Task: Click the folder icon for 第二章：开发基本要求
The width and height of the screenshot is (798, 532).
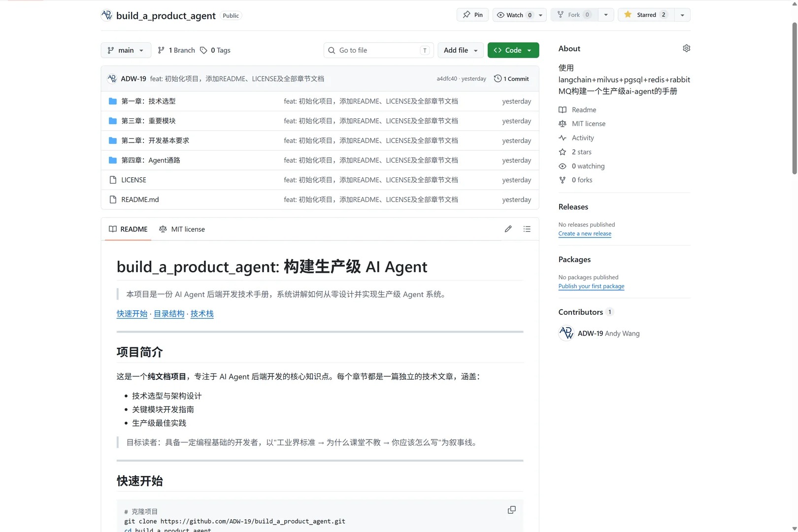Action: click(x=113, y=140)
